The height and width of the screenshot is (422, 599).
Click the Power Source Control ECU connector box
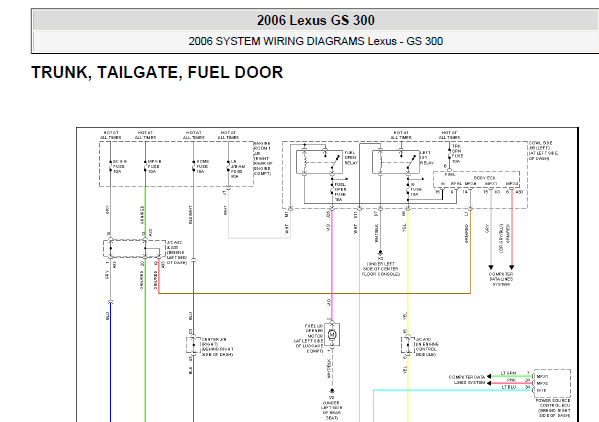click(x=552, y=383)
